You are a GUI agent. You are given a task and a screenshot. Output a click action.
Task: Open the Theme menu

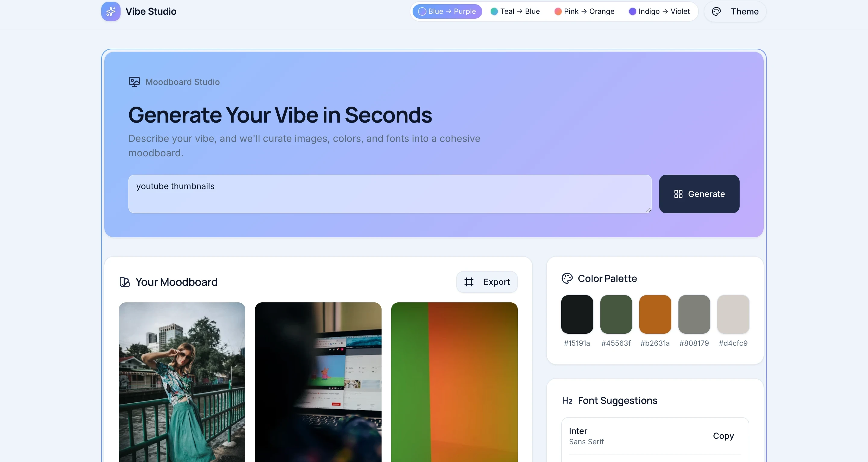pos(735,11)
